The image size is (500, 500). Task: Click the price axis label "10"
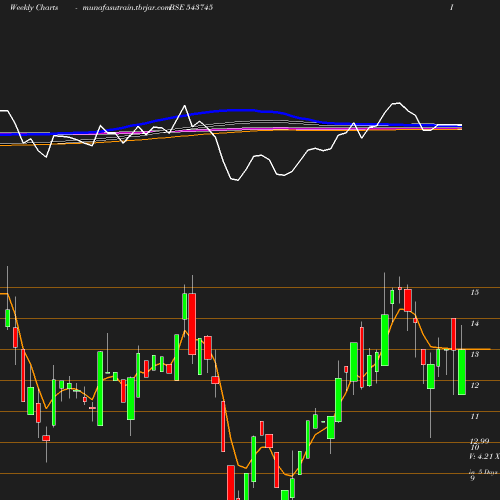(475, 447)
